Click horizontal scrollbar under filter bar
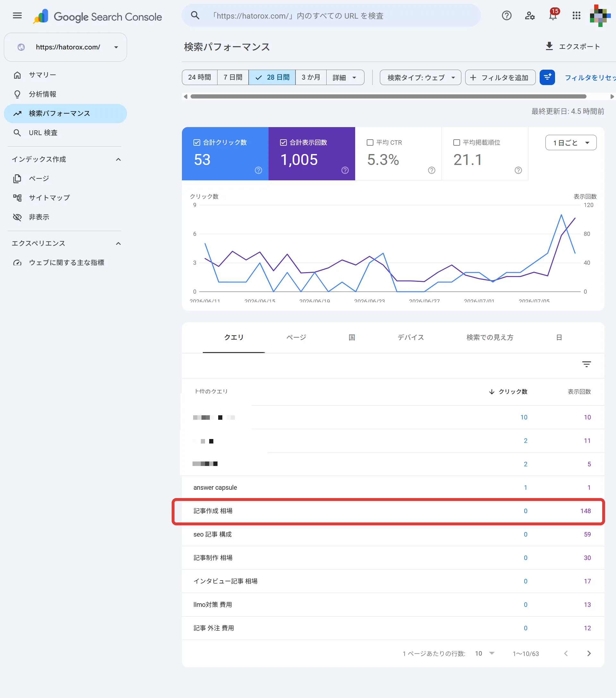The width and height of the screenshot is (616, 698). [x=388, y=96]
